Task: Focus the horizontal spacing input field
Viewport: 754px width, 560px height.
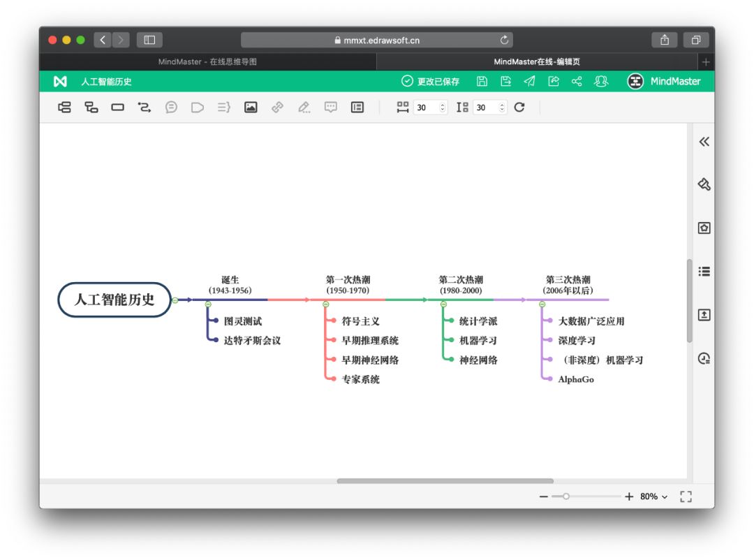Action: click(x=426, y=108)
